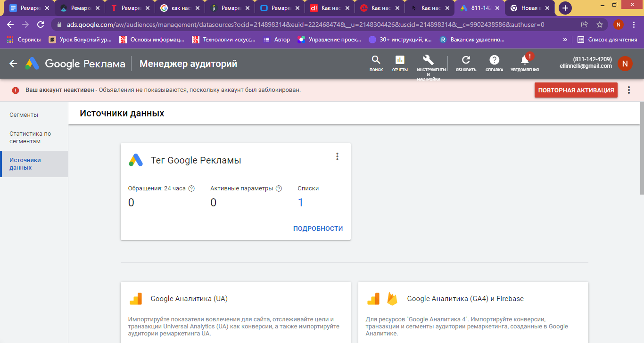Click help icon next to Активные параметры
This screenshot has height=343, width=644.
pos(279,188)
